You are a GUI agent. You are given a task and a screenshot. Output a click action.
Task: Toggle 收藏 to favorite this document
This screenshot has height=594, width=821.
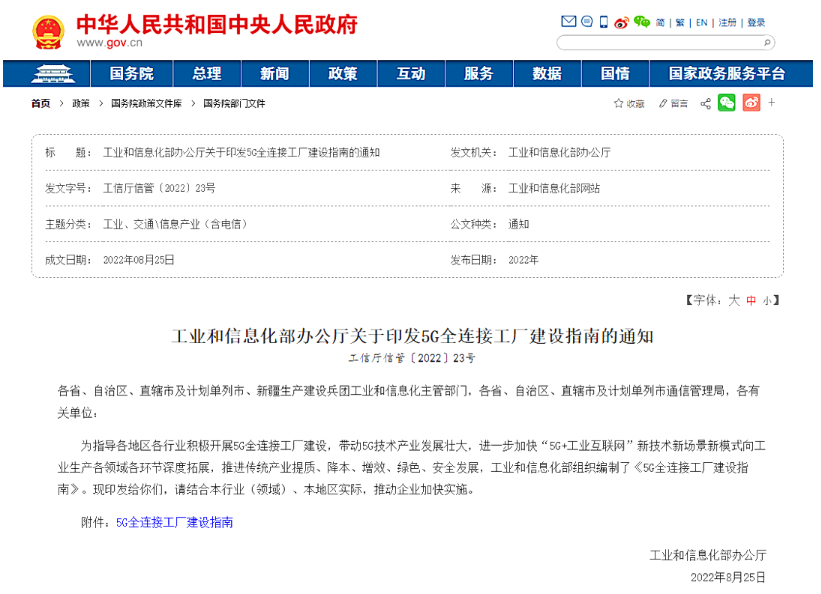(628, 103)
